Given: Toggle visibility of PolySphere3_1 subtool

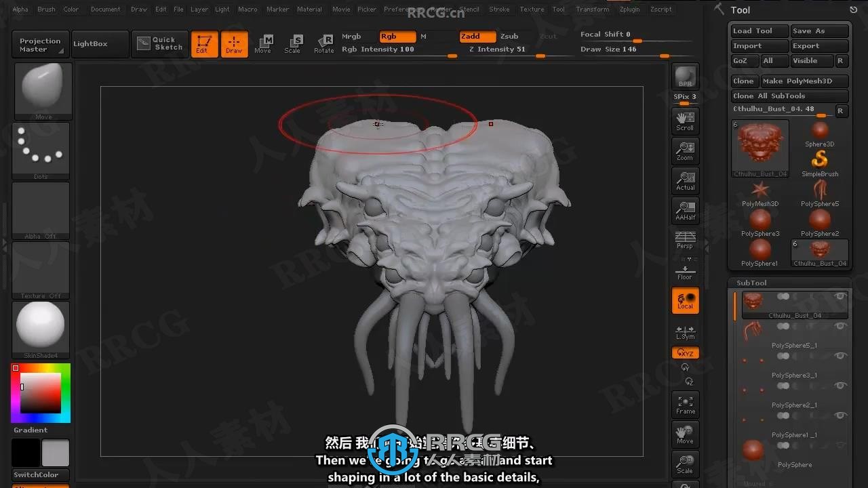Looking at the screenshot, I should (x=840, y=356).
